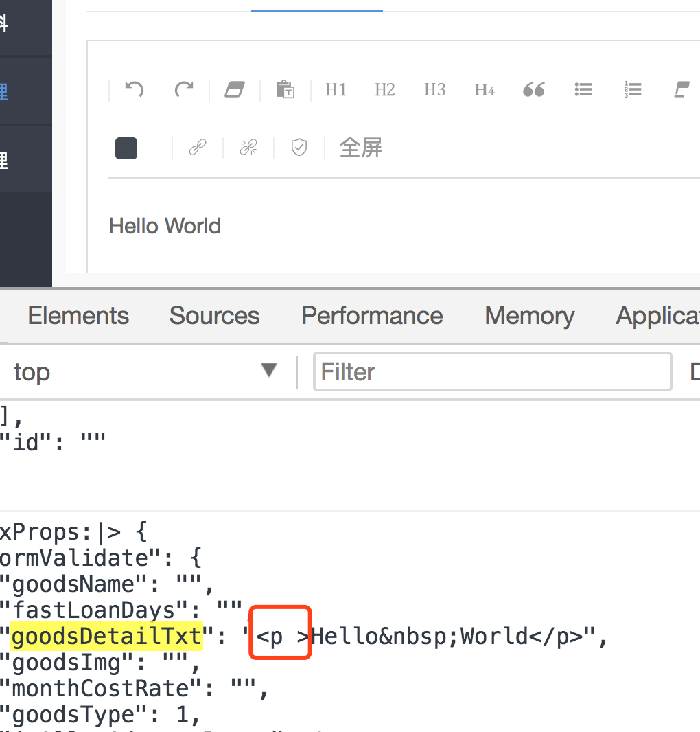The image size is (700, 732).
Task: Apply H1 heading format
Action: pos(336,90)
